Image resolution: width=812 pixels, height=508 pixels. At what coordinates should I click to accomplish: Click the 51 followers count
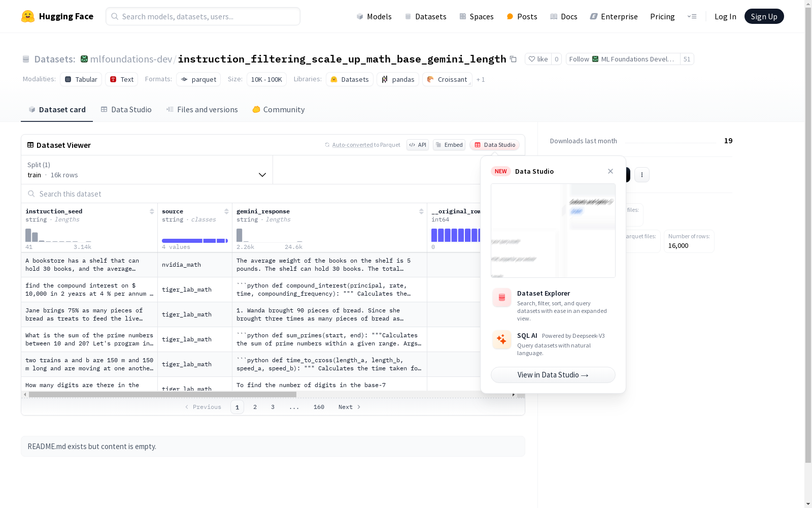pyautogui.click(x=687, y=59)
